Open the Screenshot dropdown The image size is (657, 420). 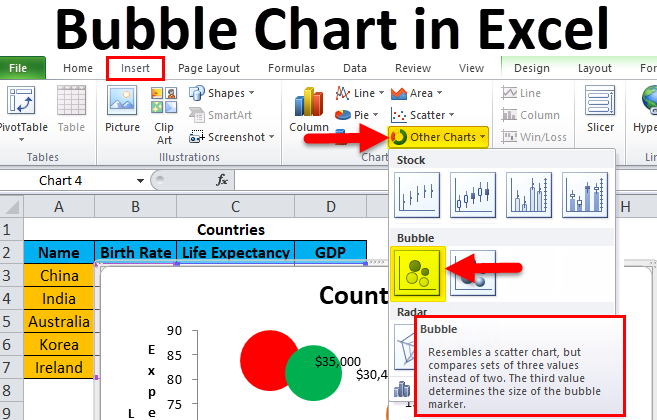tap(231, 137)
